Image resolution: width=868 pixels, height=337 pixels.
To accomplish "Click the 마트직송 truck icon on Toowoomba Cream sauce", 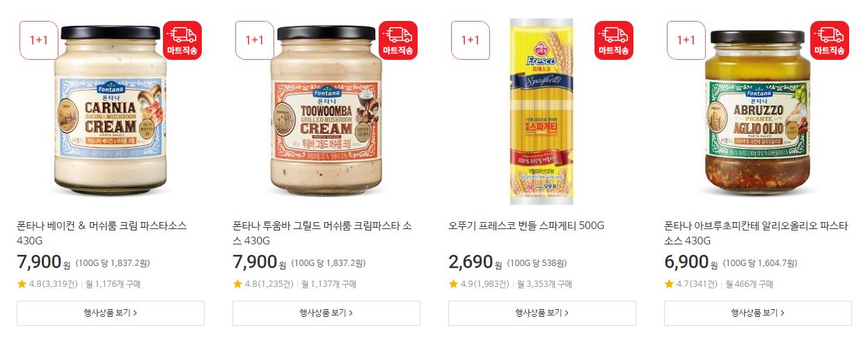I will coord(398,40).
